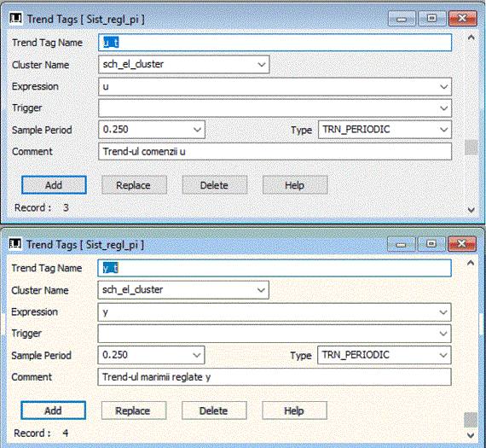Click scroll-down arrow in lower dialog
The height and width of the screenshot is (448, 486).
pos(471,435)
